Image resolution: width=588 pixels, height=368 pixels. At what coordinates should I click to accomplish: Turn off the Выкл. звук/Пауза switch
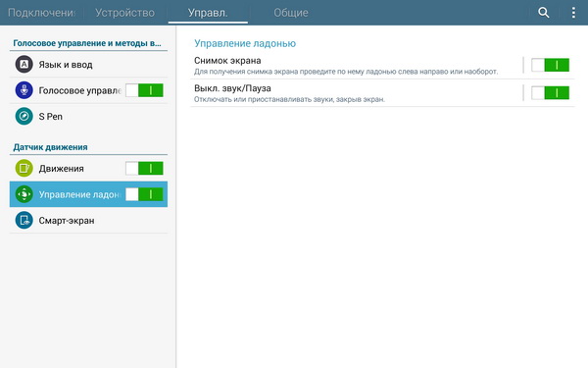coord(550,93)
